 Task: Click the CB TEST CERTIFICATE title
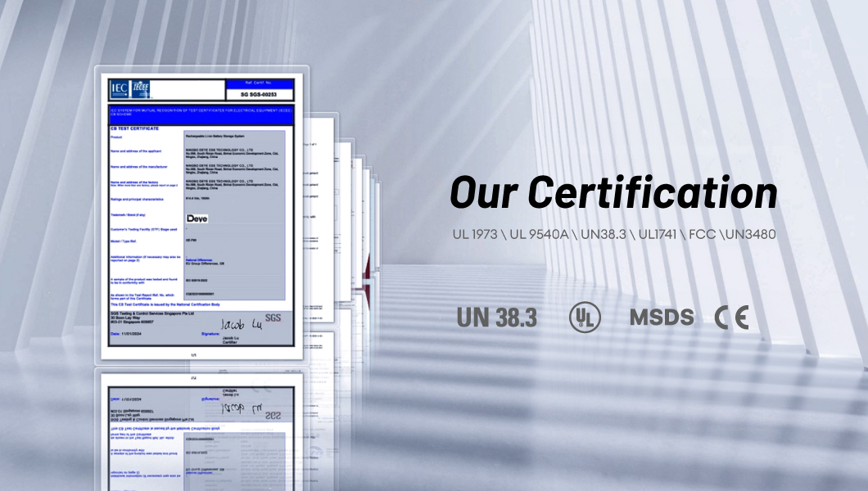pos(134,128)
